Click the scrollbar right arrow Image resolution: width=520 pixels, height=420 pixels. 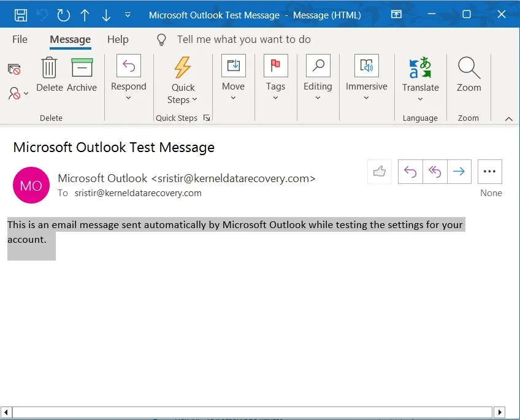(x=499, y=413)
